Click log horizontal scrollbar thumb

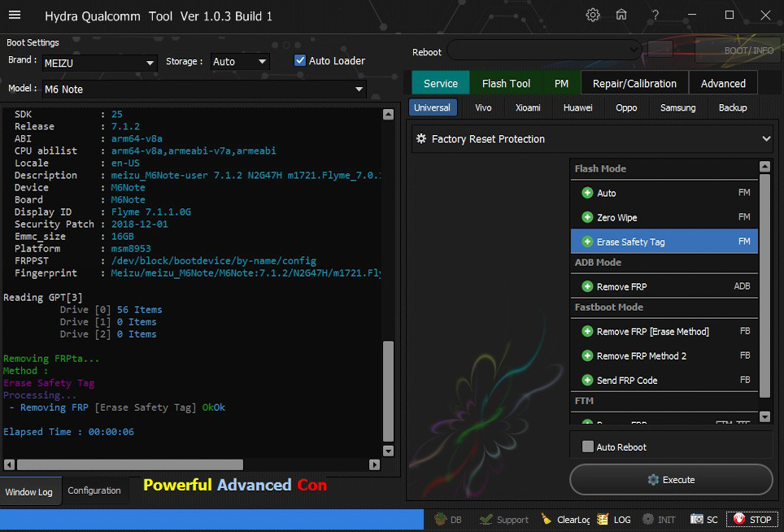tap(130, 465)
